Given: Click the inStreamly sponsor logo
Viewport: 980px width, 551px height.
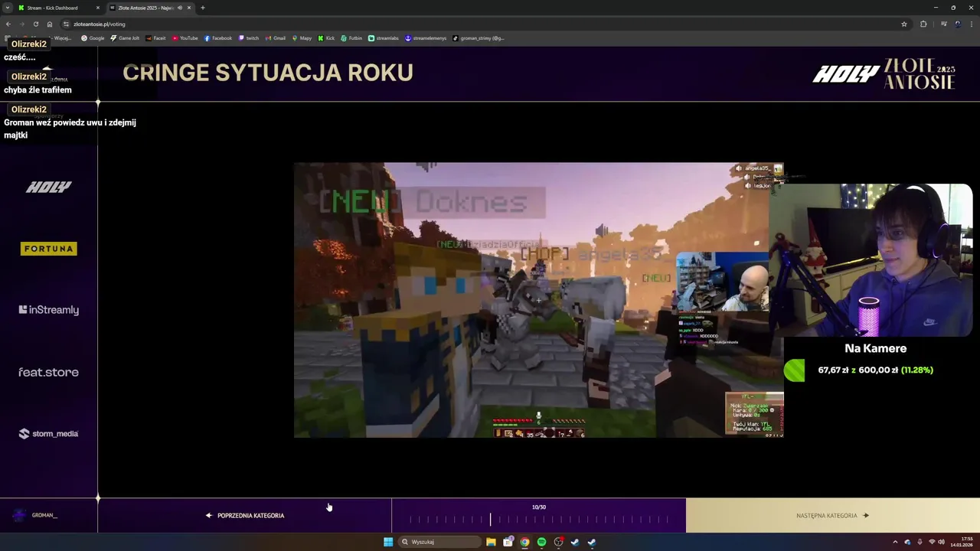Looking at the screenshot, I should (49, 310).
